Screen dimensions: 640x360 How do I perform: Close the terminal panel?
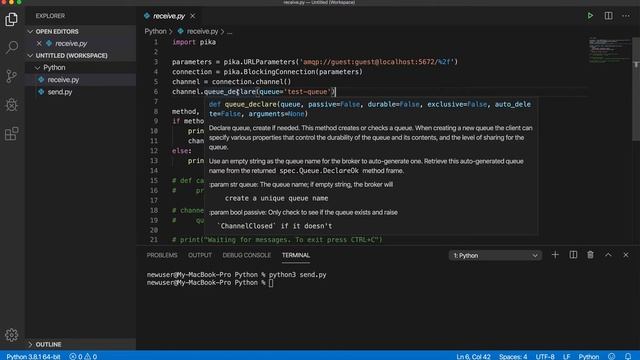[x=626, y=255]
